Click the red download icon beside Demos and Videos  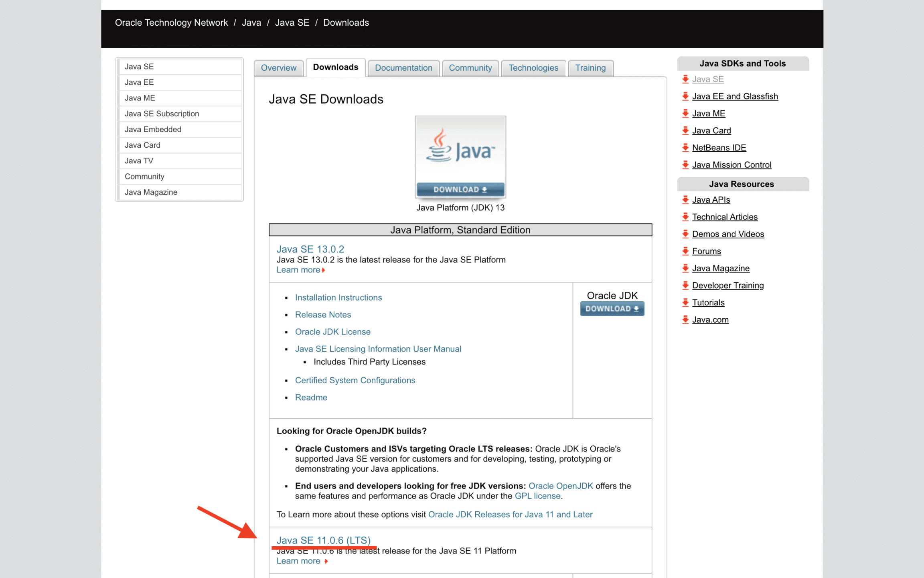point(685,234)
